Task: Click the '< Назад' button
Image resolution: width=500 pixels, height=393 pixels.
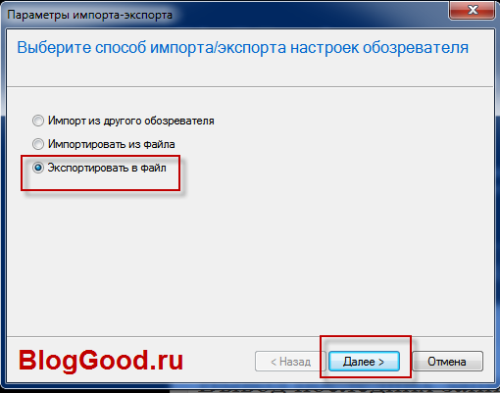Action: point(290,361)
